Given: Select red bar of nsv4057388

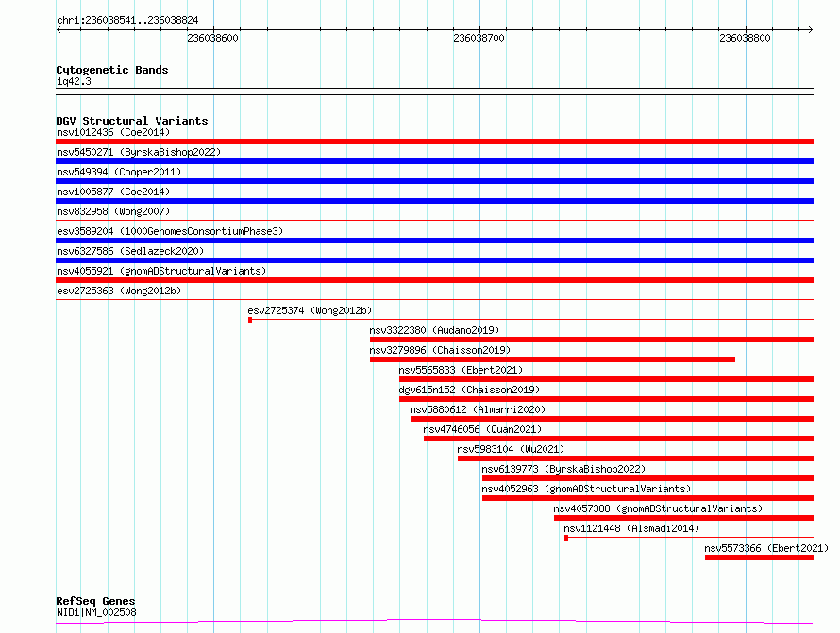Looking at the screenshot, I should [683, 518].
